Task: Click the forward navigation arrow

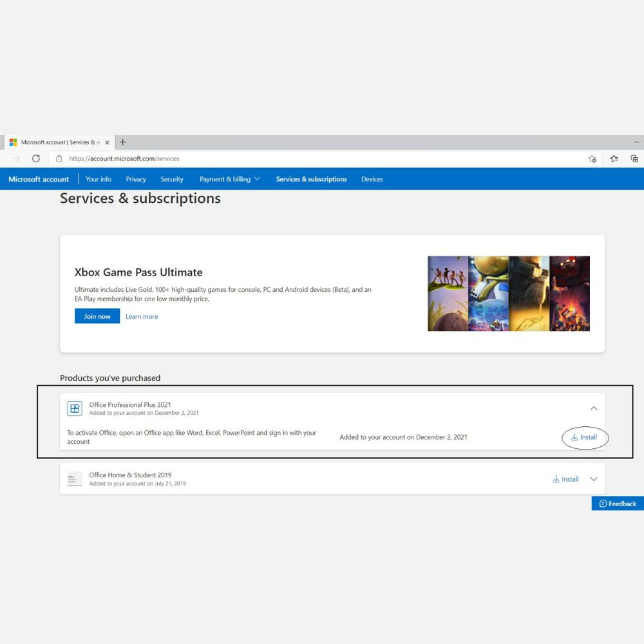Action: (x=16, y=158)
